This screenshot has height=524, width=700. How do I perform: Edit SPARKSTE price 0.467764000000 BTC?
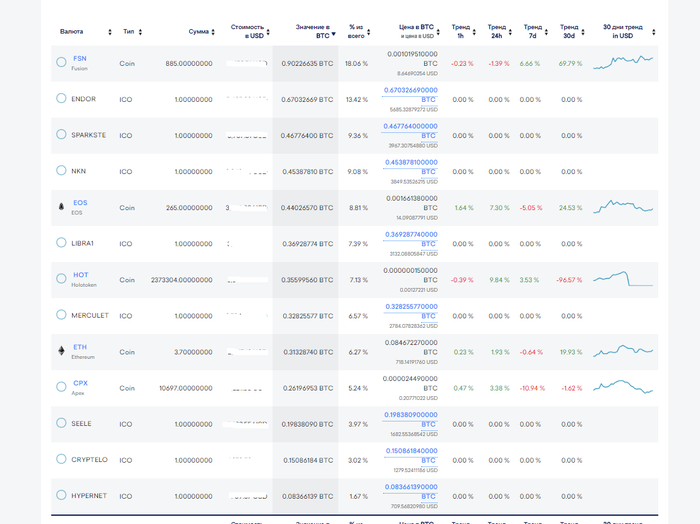point(411,131)
